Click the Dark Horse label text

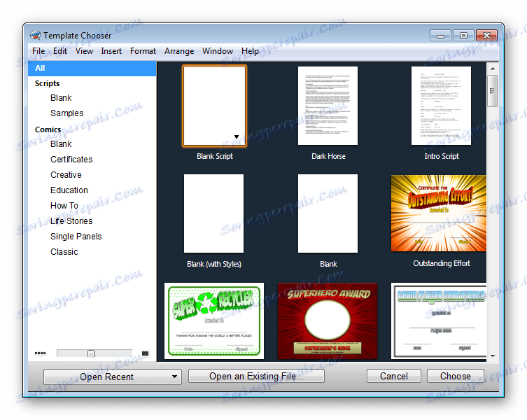(x=328, y=156)
